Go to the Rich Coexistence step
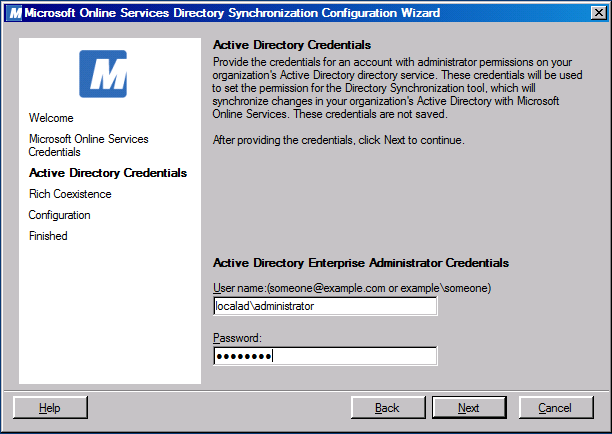 point(70,194)
